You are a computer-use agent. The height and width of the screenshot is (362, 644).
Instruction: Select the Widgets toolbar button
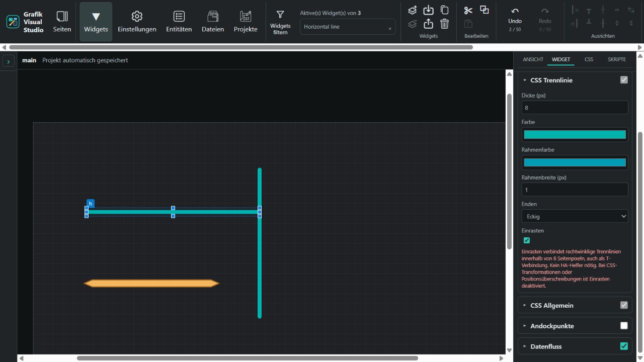[x=96, y=22]
